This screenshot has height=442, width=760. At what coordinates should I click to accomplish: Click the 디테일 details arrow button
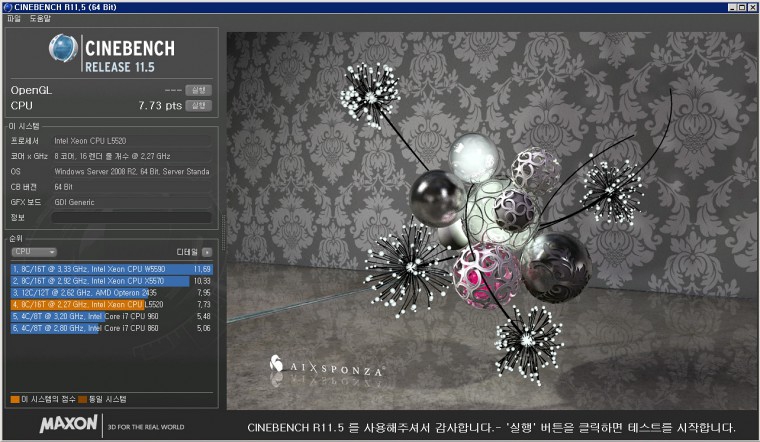pos(207,252)
